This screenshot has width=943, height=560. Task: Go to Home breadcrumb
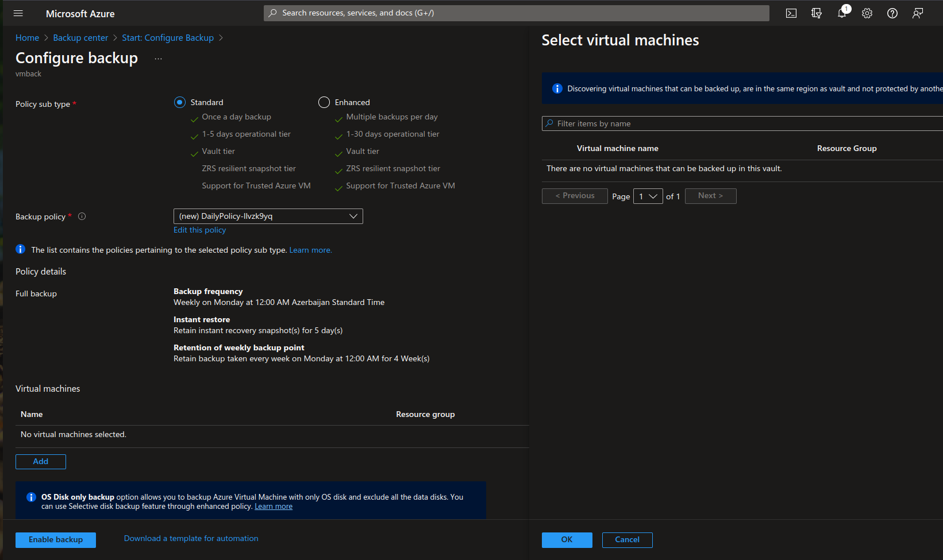[27, 38]
